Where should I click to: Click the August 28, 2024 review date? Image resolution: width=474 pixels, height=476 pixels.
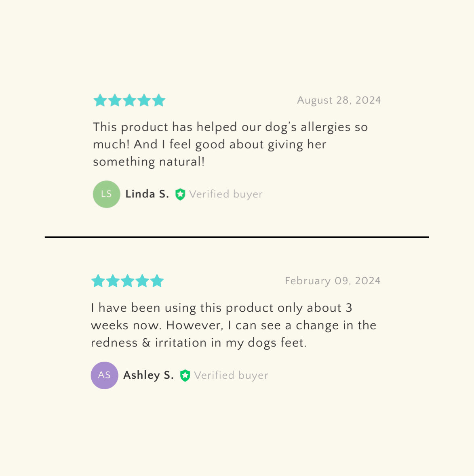click(339, 100)
